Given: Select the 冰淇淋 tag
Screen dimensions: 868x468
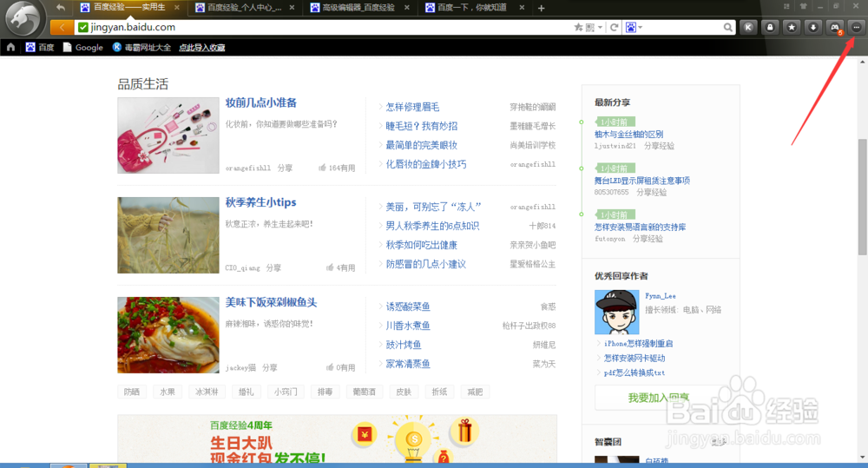Looking at the screenshot, I should pos(207,392).
